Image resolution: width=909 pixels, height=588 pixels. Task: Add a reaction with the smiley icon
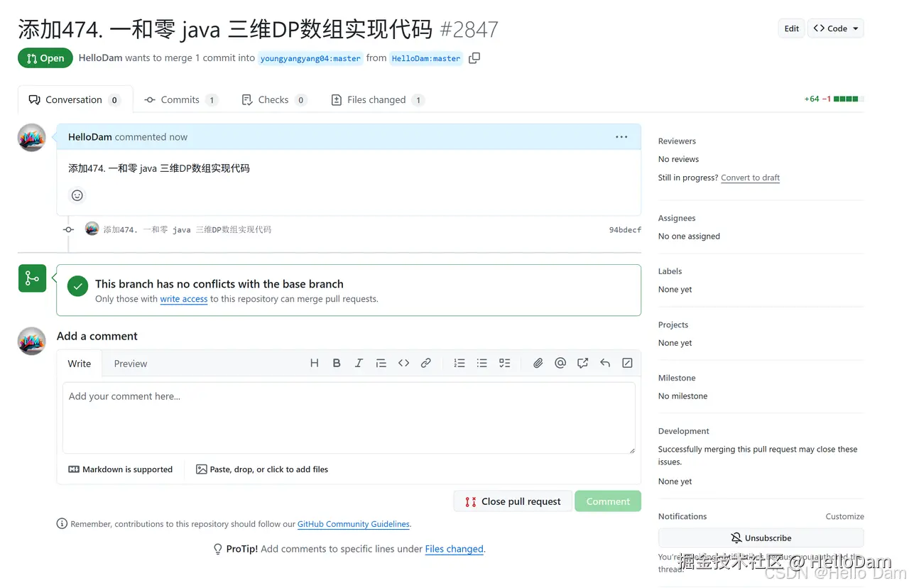[77, 195]
